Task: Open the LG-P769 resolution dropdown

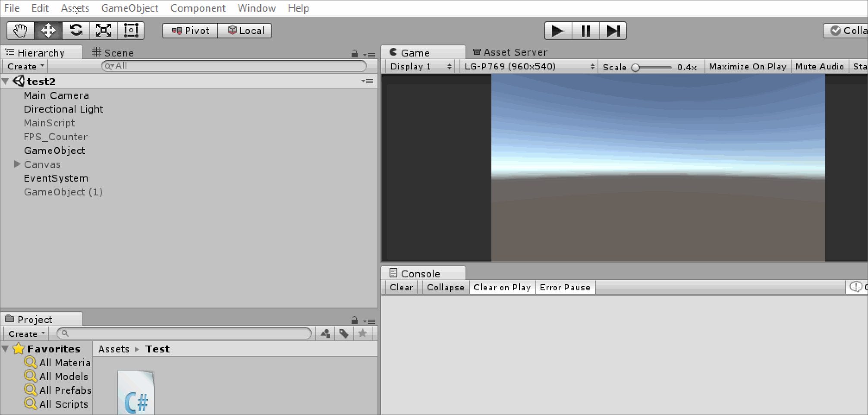Action: 529,66
